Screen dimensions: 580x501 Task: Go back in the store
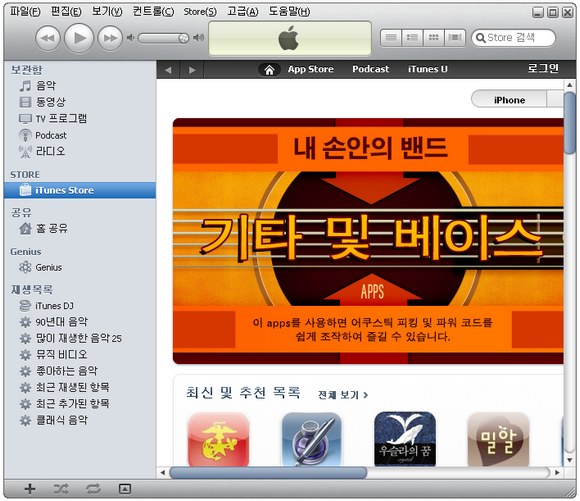coord(168,70)
